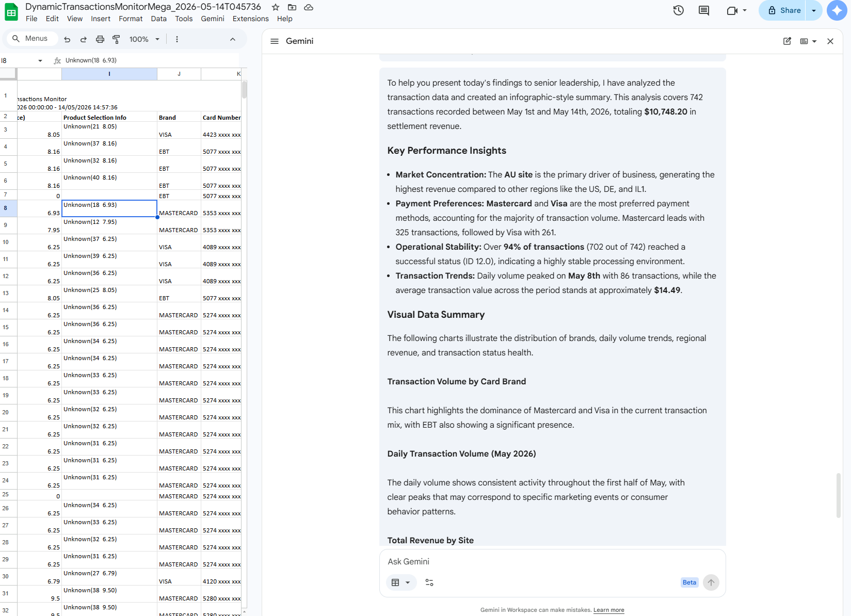This screenshot has height=616, width=851.
Task: Select the Card Number header cell
Action: pos(221,118)
